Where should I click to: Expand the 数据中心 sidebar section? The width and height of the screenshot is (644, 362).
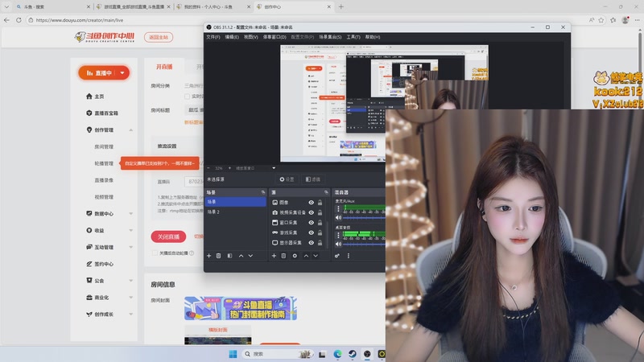131,213
